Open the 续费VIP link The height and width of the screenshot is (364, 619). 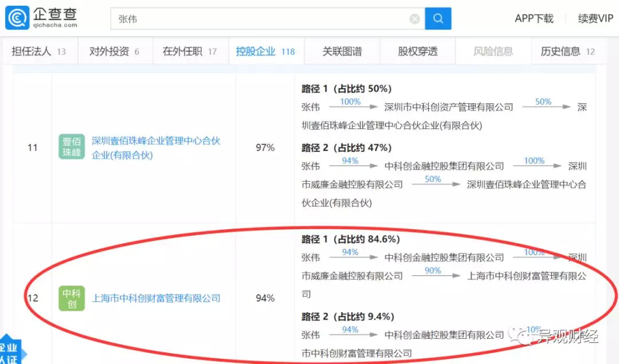(596, 18)
